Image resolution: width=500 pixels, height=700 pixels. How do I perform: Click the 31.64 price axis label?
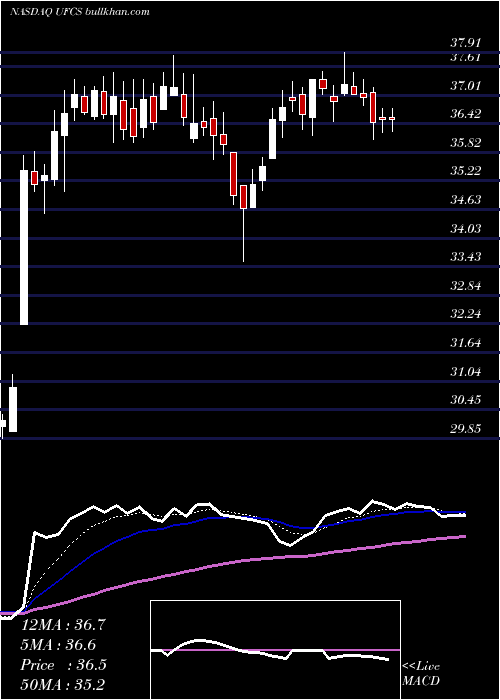coord(465,343)
